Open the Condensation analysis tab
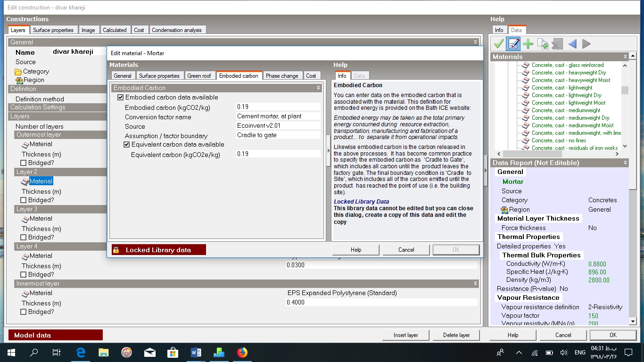Image resolution: width=644 pixels, height=362 pixels. [x=177, y=30]
